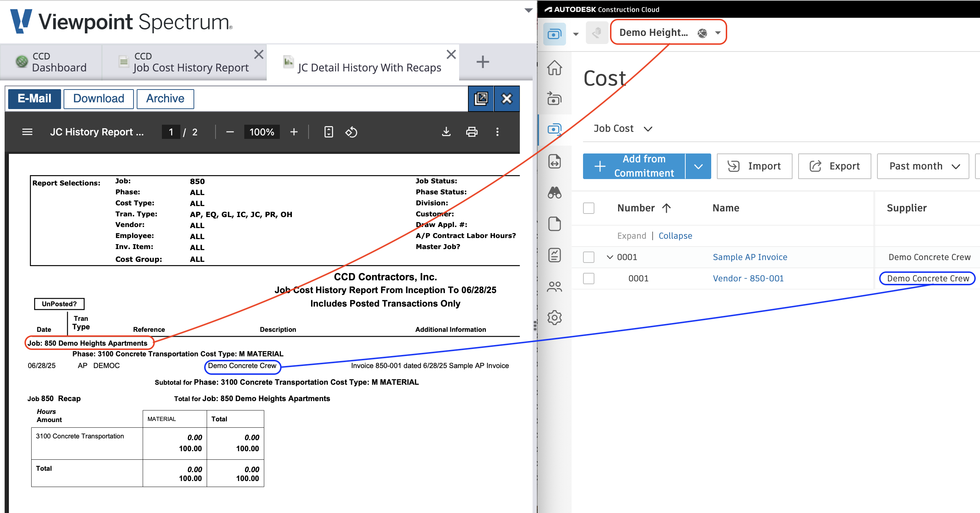Open the Home icon in Autodesk sidebar

click(554, 68)
